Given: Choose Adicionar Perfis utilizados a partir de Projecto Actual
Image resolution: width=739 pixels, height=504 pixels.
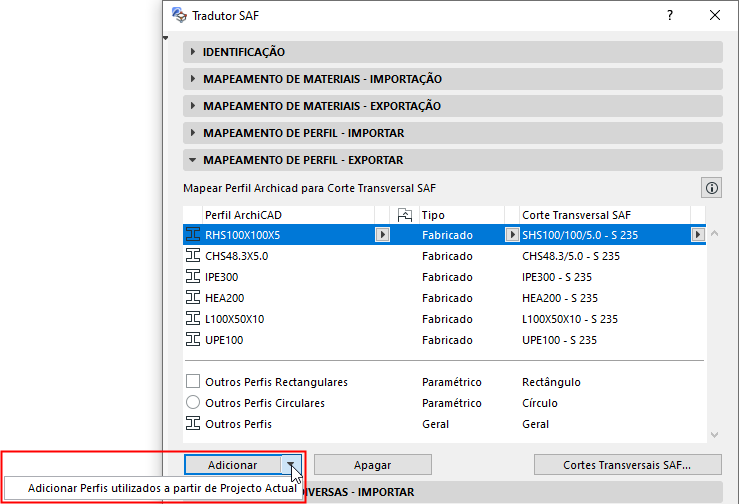Looking at the screenshot, I should point(154,488).
